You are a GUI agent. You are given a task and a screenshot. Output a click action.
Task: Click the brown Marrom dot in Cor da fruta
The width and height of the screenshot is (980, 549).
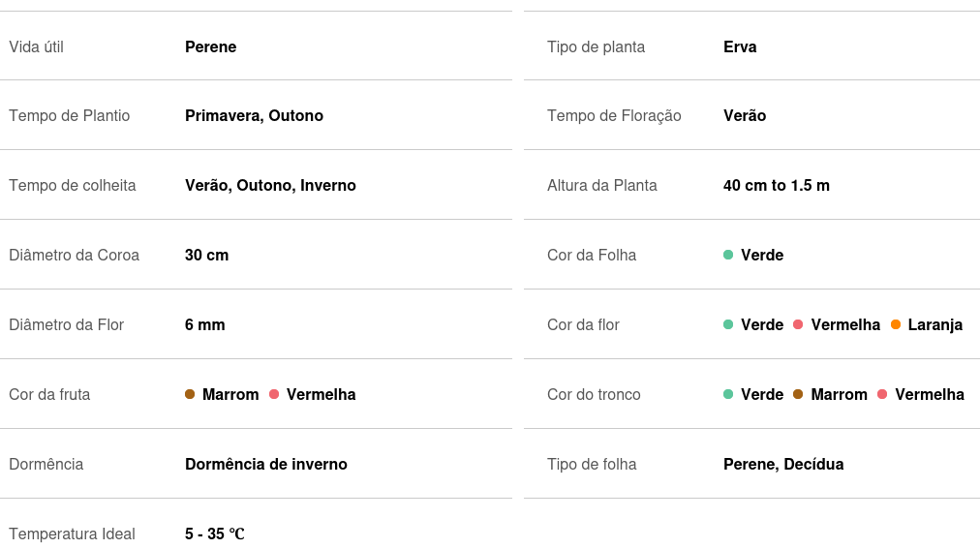190,394
